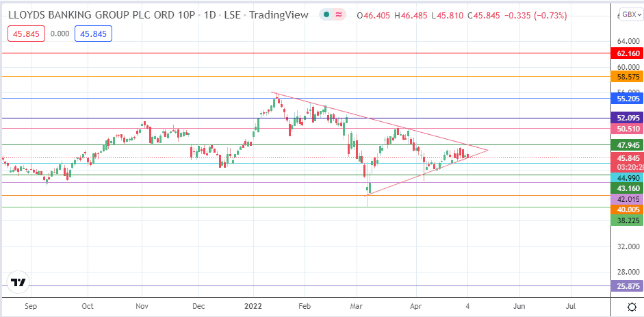
Task: Click the 60.000 price axis tick
Action: pyautogui.click(x=629, y=67)
